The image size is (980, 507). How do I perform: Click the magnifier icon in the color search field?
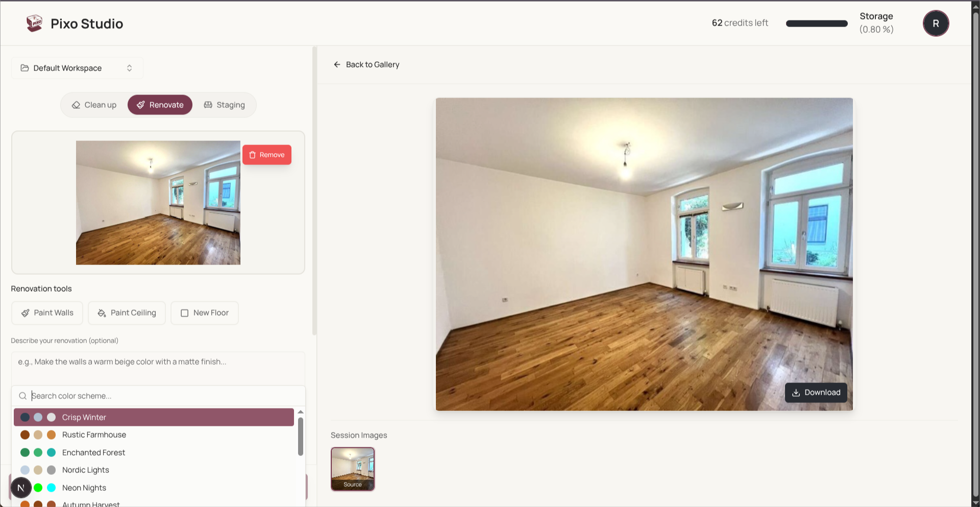22,396
